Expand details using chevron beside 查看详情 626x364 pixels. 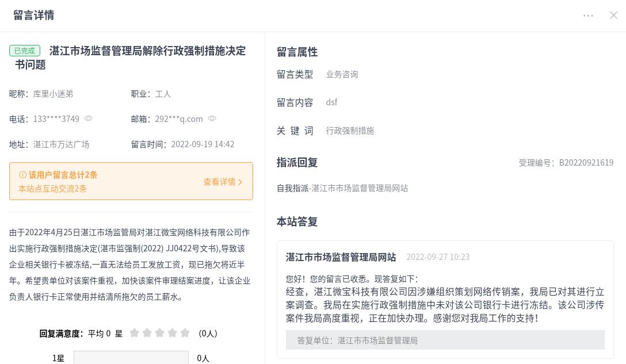tap(241, 182)
